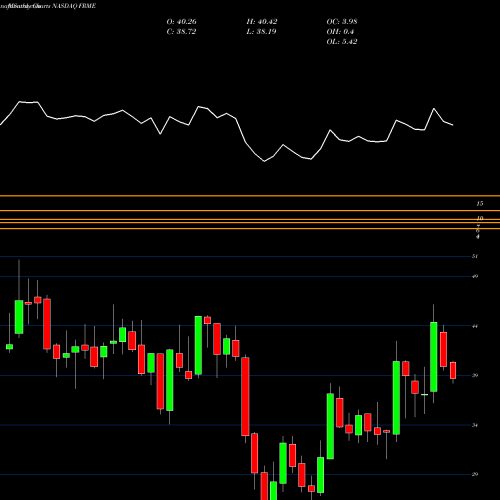Click the high value 'H: 40.42'
The height and width of the screenshot is (500, 500).
(262, 22)
